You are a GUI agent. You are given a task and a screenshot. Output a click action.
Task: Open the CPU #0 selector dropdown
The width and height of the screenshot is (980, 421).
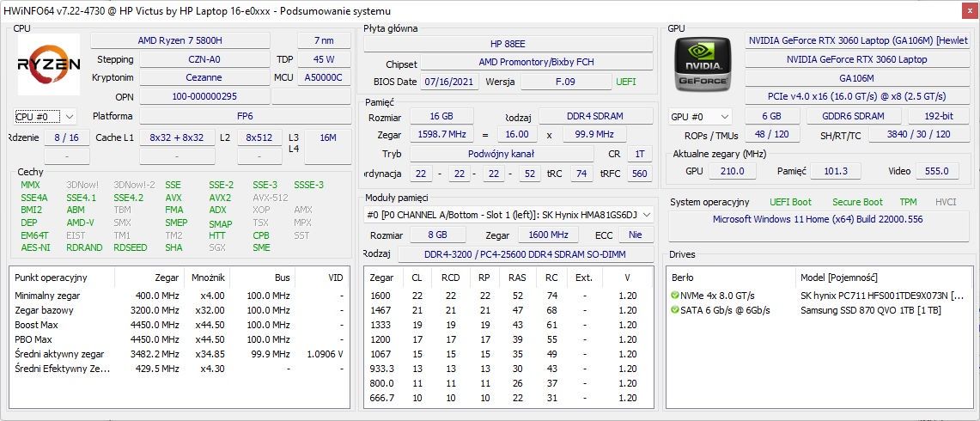click(45, 116)
